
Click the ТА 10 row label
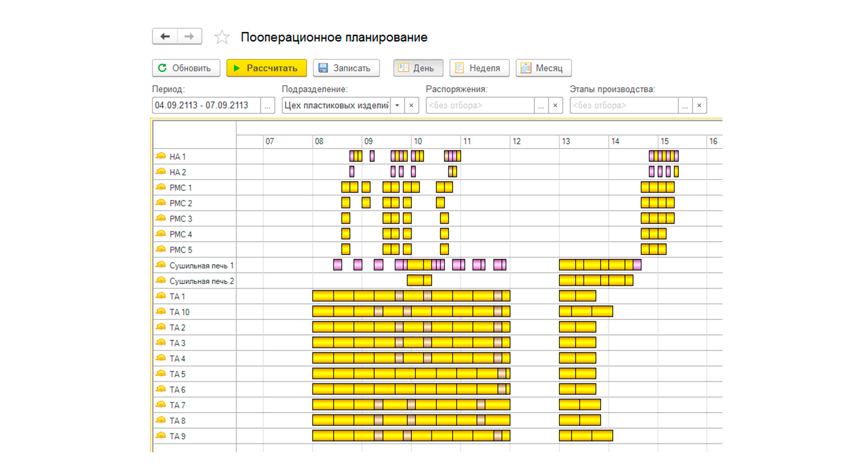180,312
